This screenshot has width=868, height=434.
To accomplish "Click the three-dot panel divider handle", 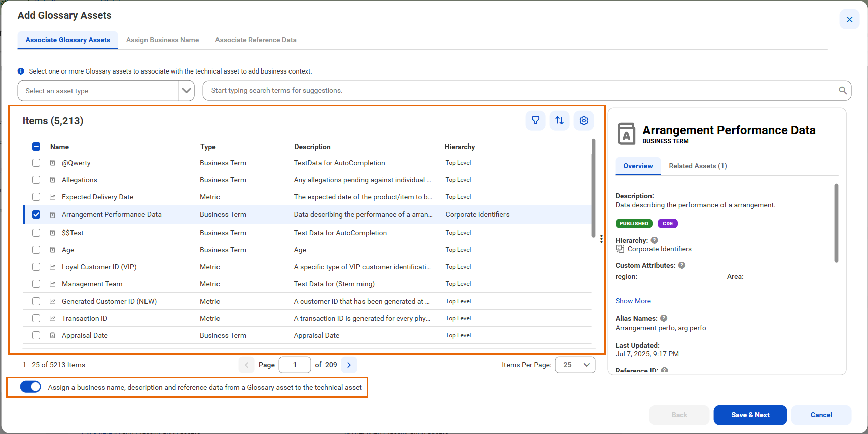I will (x=601, y=239).
